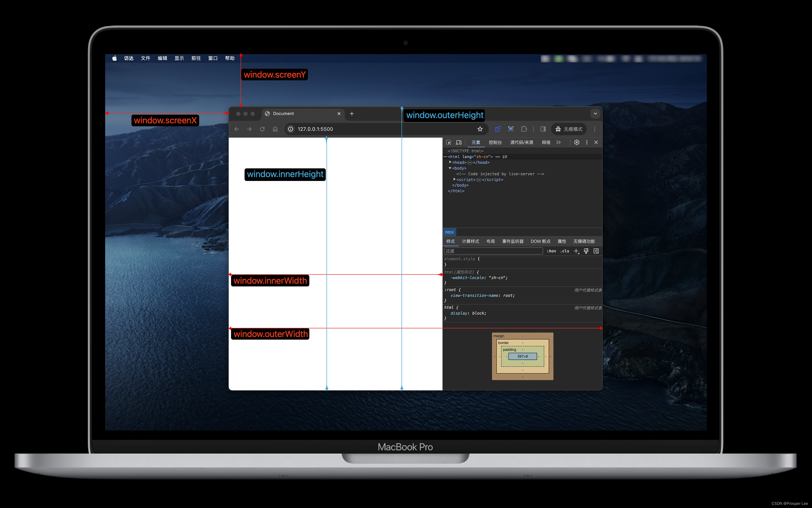
Task: Click the blue extension icon beside bookmark star
Action: (498, 129)
